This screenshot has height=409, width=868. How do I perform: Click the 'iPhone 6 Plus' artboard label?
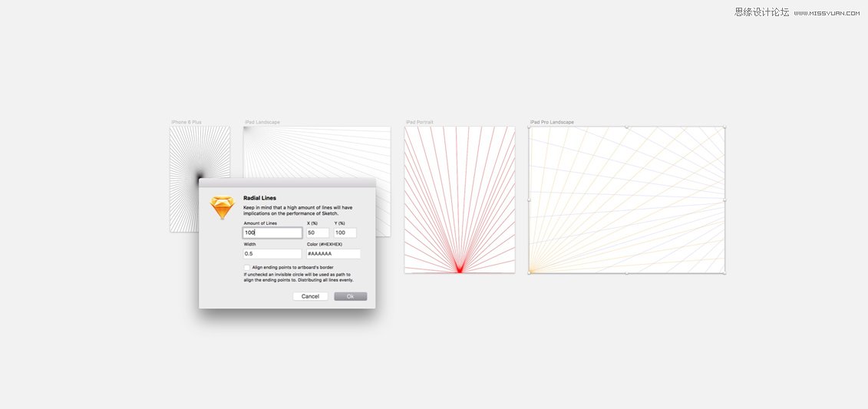pyautogui.click(x=186, y=122)
